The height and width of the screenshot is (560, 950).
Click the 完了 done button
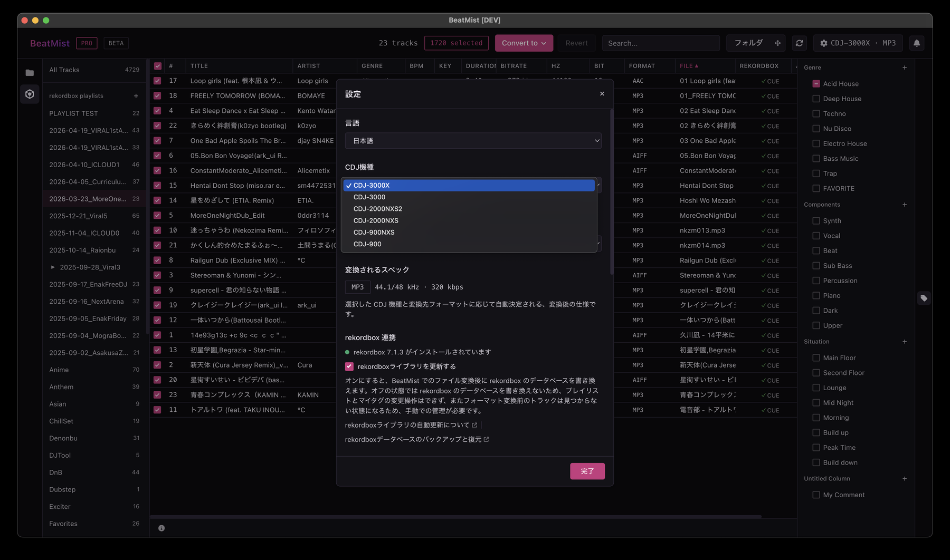[587, 471]
